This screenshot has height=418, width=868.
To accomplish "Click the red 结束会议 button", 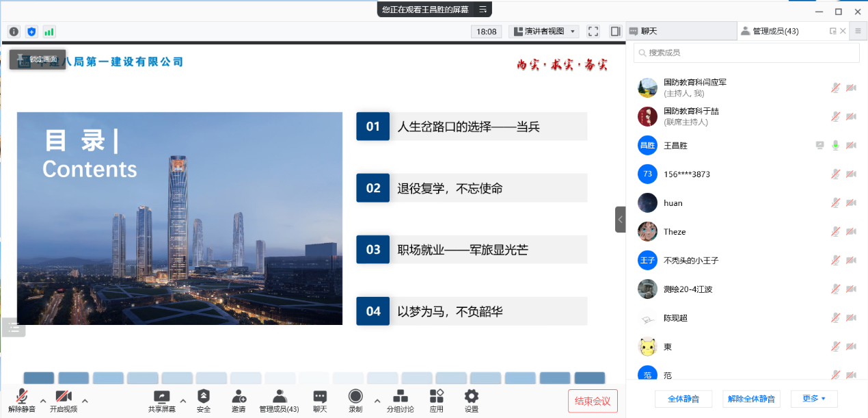I will tap(593, 401).
